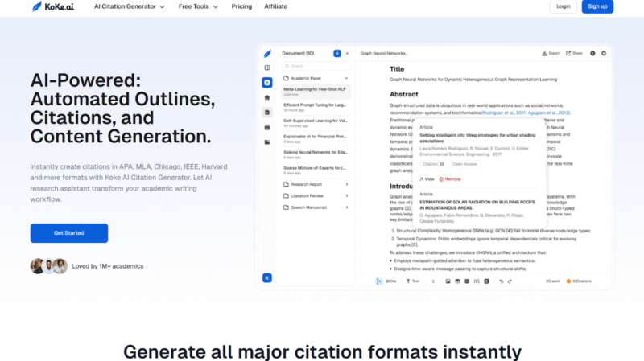Click the undo arrow in the bottom toolbar

click(500, 281)
